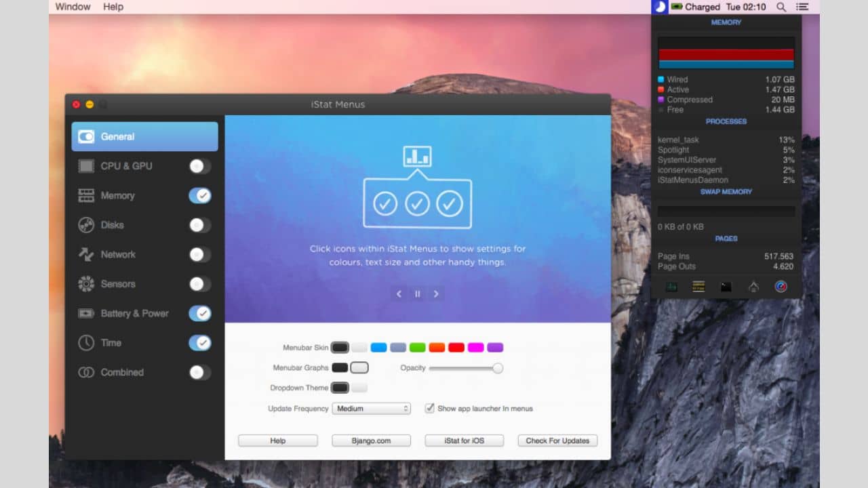This screenshot has height=488, width=868.
Task: Click the iStat for iOS button
Action: pos(465,441)
